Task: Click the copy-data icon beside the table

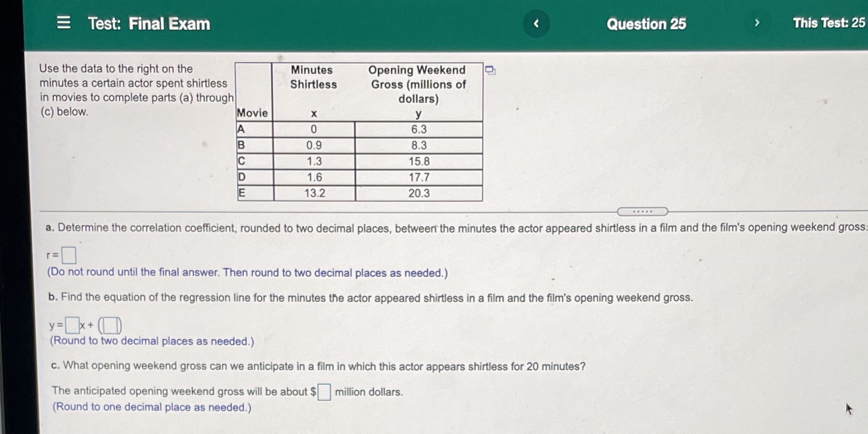Action: click(489, 69)
